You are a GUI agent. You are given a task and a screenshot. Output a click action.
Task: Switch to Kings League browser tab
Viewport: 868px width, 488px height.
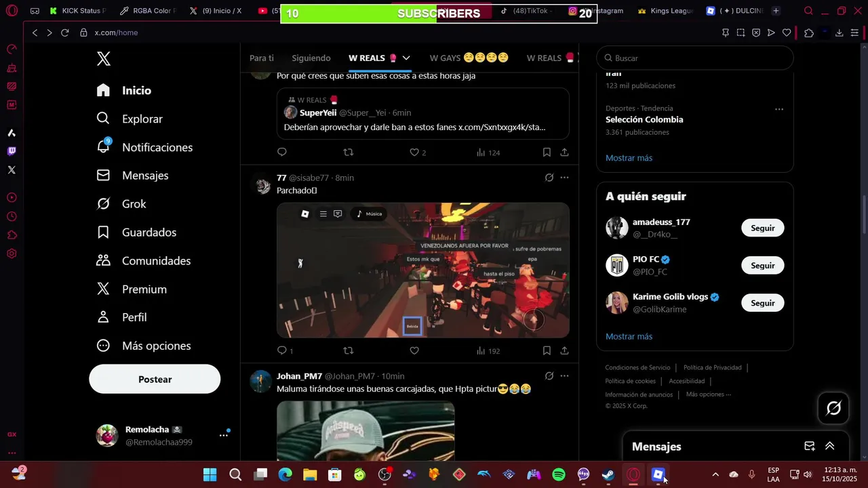665,11
